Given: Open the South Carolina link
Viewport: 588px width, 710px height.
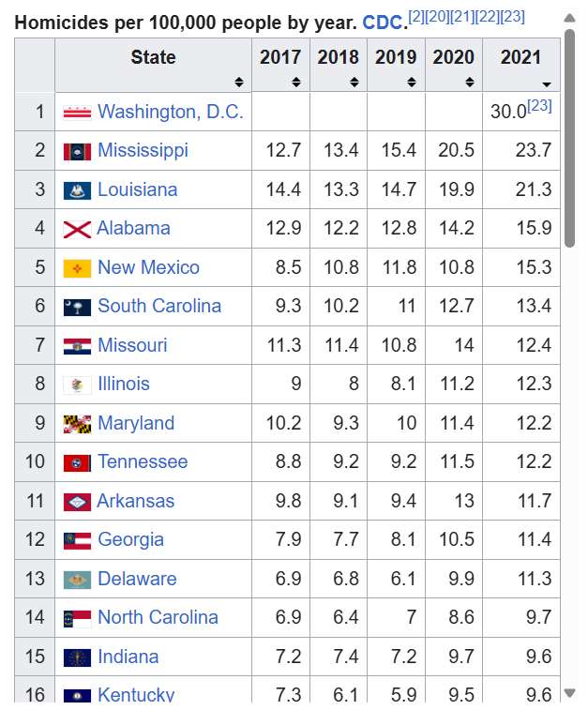Looking at the screenshot, I should pos(159,306).
